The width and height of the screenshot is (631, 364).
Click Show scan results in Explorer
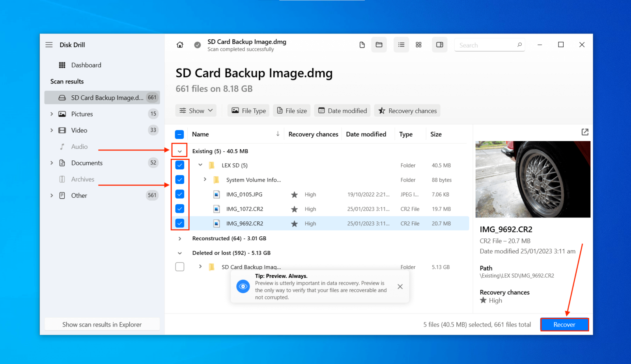102,324
